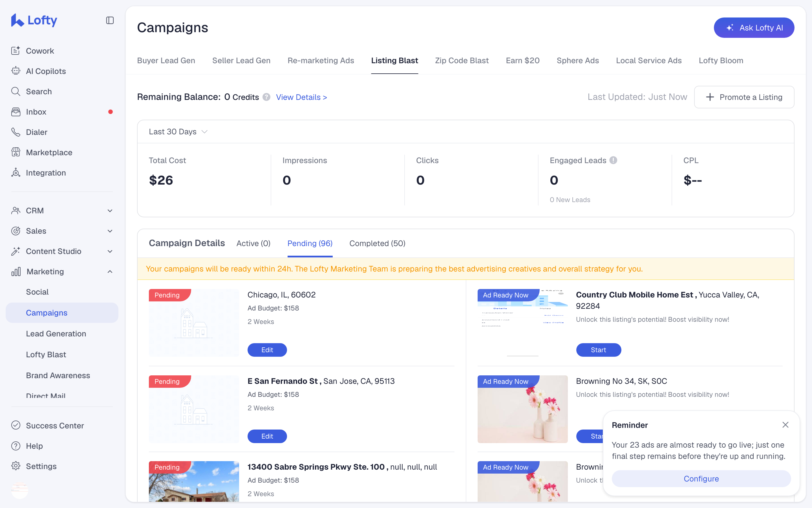Screen dimensions: 812x508
Task: Click the Search magnifier icon
Action: tap(16, 91)
